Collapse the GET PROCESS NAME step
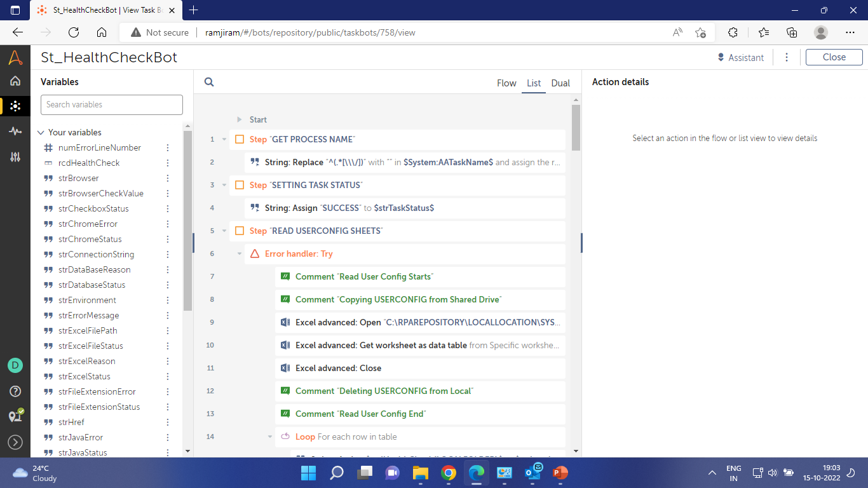Screen dimensions: 868x488 [x=224, y=139]
